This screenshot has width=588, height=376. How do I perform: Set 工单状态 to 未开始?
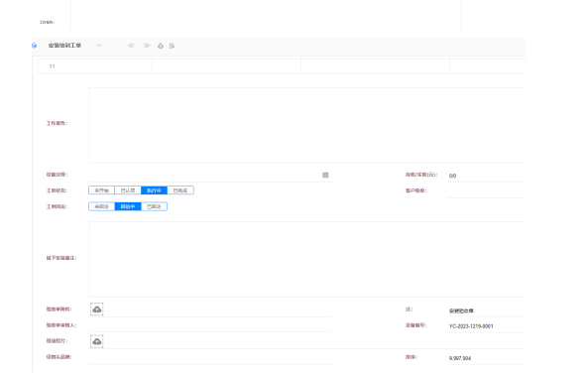101,190
